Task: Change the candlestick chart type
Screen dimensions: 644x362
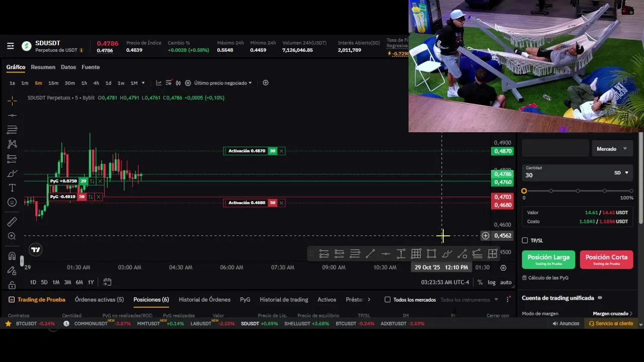Action: 178,83
